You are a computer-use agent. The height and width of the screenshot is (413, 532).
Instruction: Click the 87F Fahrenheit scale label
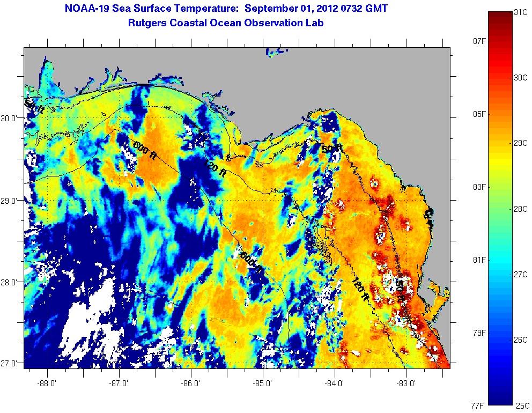(479, 41)
